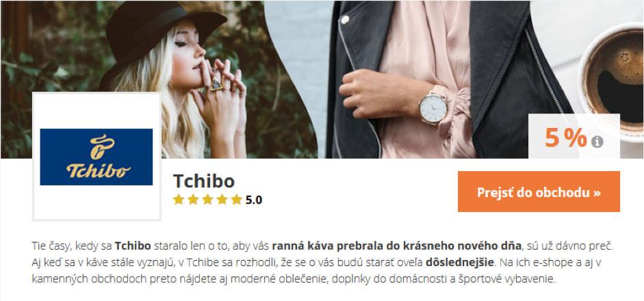The image size is (644, 301).
Task: Click description line starting kamenných obchodoch
Action: click(x=294, y=279)
